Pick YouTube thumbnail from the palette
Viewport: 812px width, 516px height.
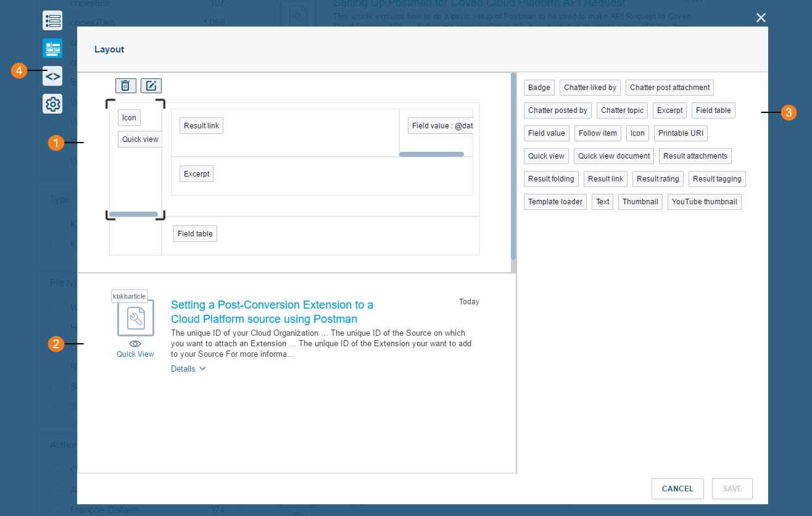[705, 202]
